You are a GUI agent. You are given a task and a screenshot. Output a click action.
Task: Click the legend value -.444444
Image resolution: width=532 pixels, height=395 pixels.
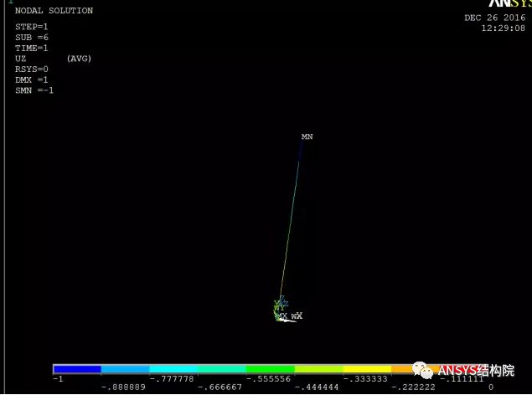(317, 387)
